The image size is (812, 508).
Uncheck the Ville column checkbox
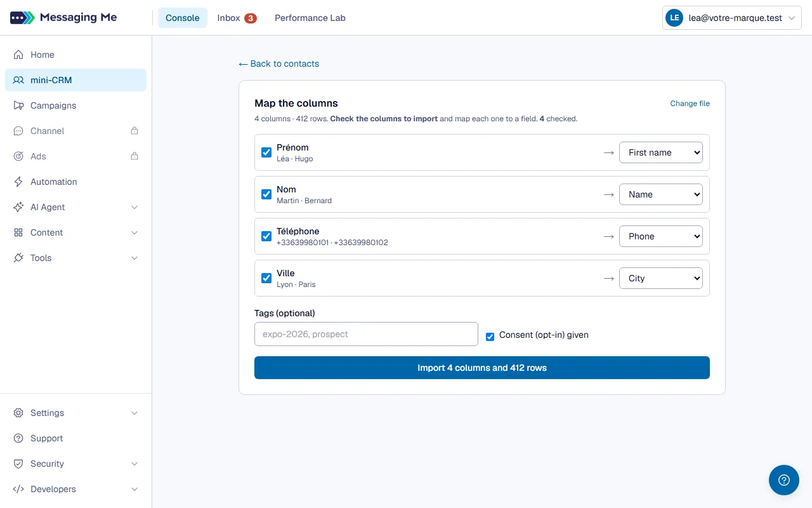pos(266,278)
